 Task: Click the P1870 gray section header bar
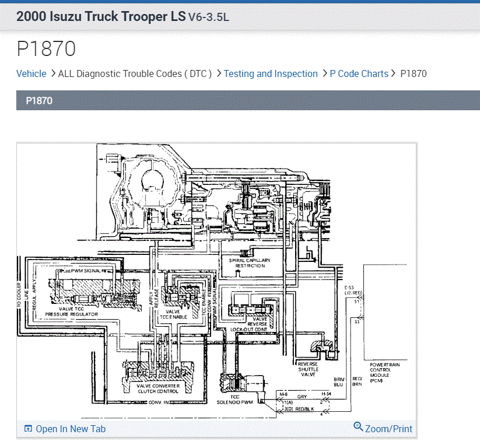[248, 100]
